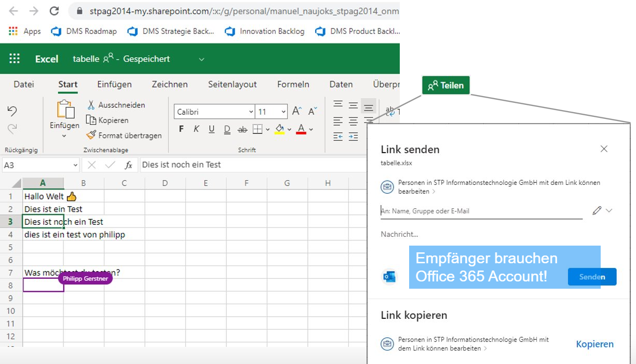The width and height of the screenshot is (636, 364).
Task: Increase indent icon
Action: (354, 137)
